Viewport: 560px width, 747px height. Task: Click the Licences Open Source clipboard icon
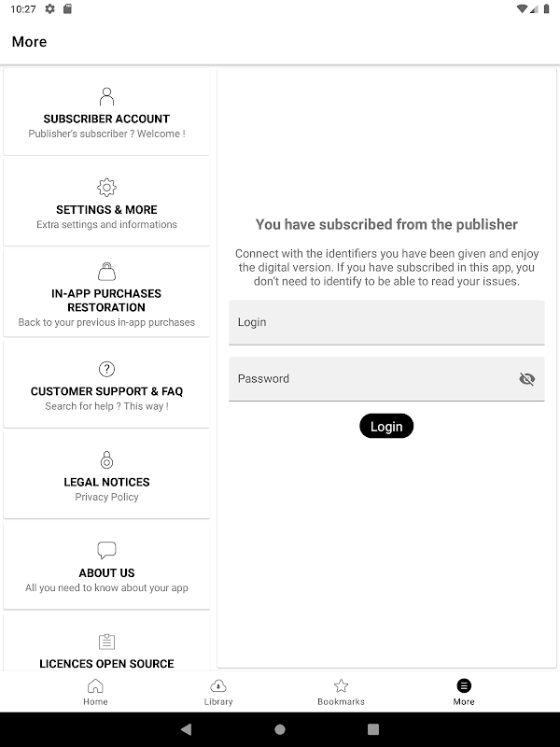click(106, 641)
